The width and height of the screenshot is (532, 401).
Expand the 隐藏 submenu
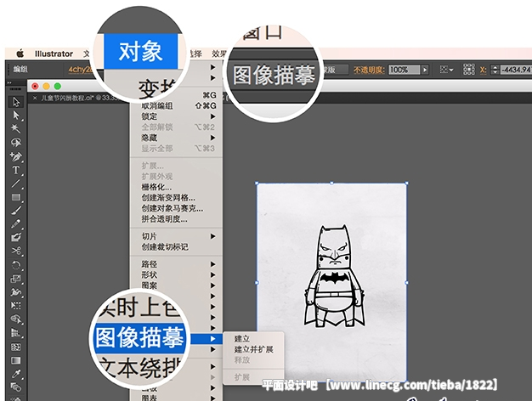click(176, 138)
